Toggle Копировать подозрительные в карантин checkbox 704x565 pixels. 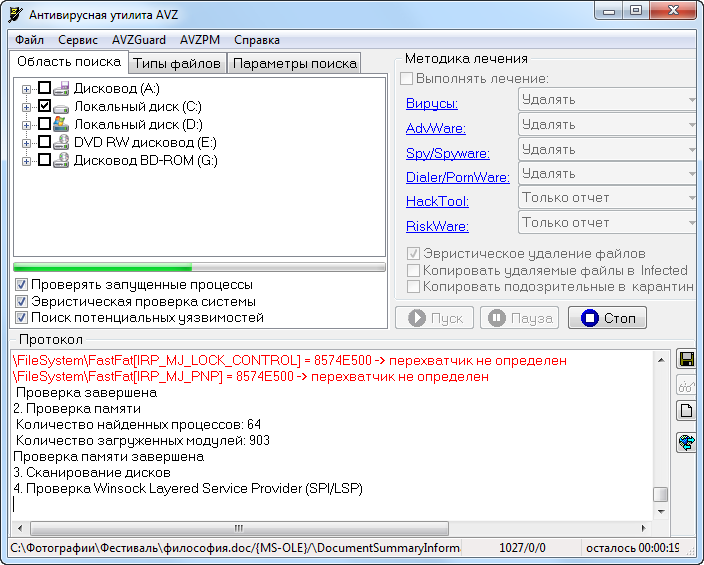[x=413, y=287]
